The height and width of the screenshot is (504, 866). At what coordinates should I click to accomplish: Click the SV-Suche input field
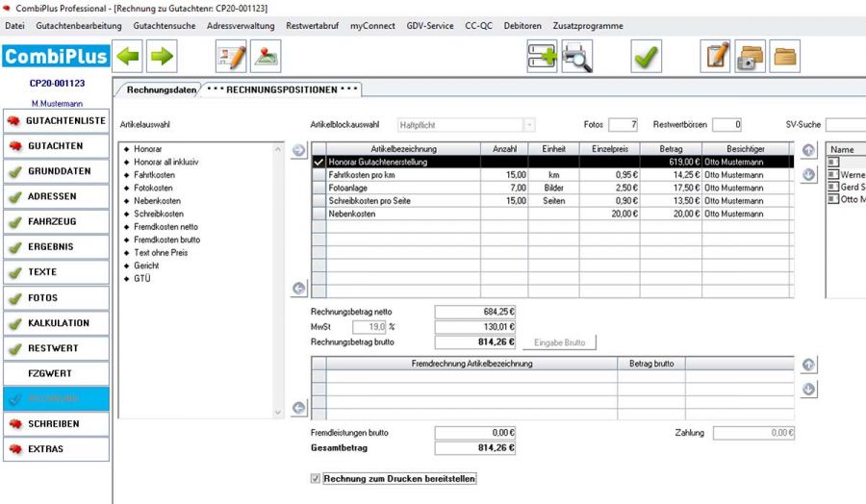845,125
